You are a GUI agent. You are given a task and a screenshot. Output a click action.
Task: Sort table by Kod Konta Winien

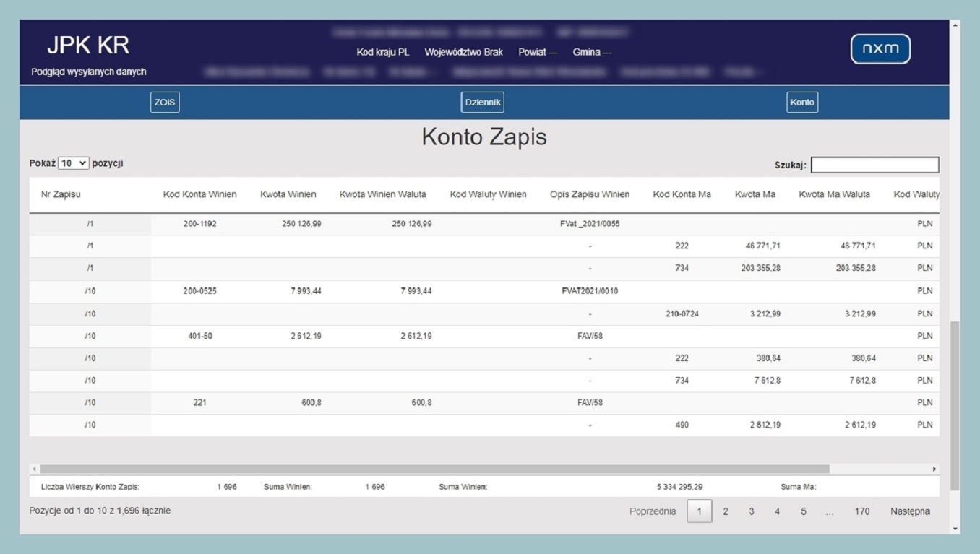pos(199,195)
